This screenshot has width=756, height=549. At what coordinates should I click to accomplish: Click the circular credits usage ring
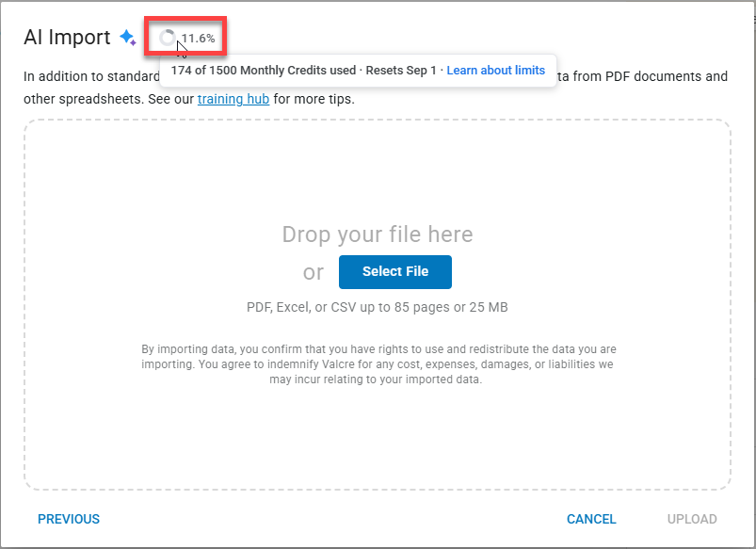pyautogui.click(x=168, y=38)
